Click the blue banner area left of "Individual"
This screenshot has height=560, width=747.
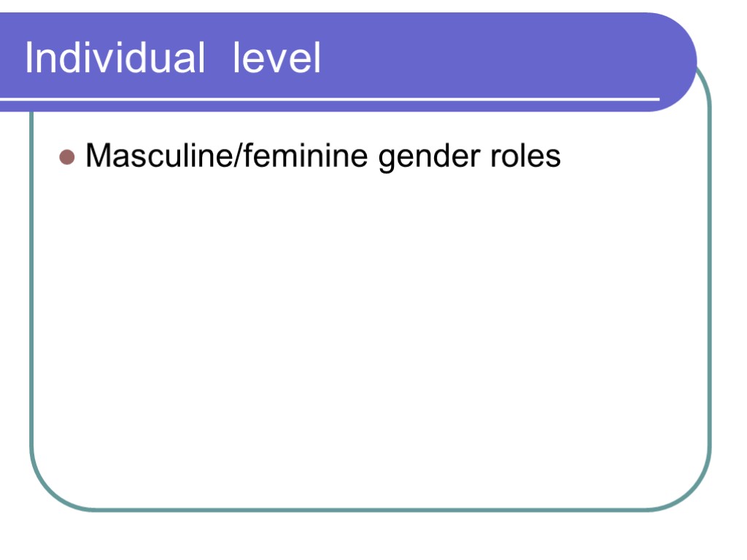12,58
